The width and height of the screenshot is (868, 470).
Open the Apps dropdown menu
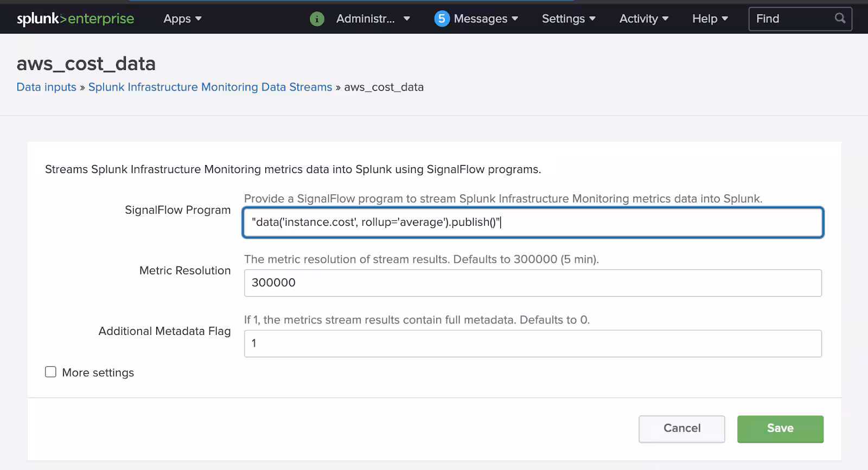click(182, 19)
